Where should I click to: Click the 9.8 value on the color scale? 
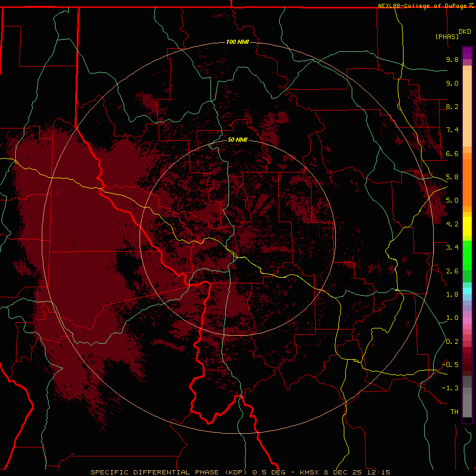(452, 59)
